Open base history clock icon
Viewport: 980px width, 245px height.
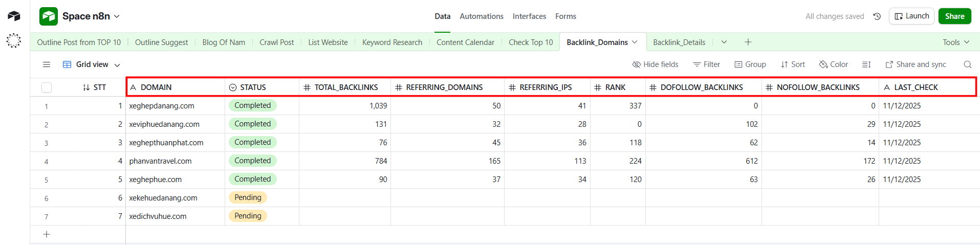[877, 16]
